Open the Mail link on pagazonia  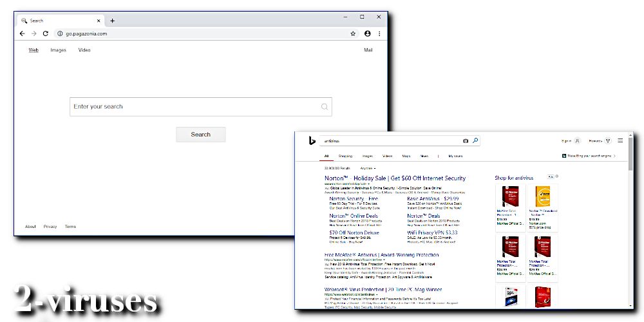[368, 50]
